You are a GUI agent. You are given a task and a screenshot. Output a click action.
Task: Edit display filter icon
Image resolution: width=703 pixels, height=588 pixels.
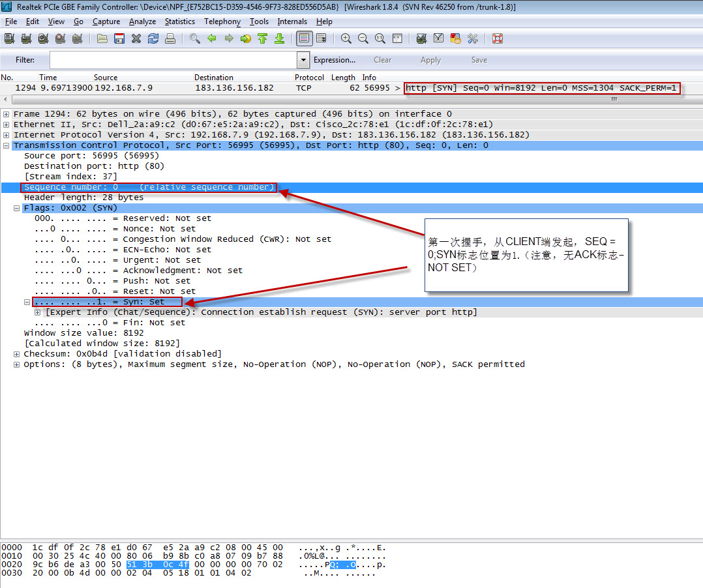438,38
